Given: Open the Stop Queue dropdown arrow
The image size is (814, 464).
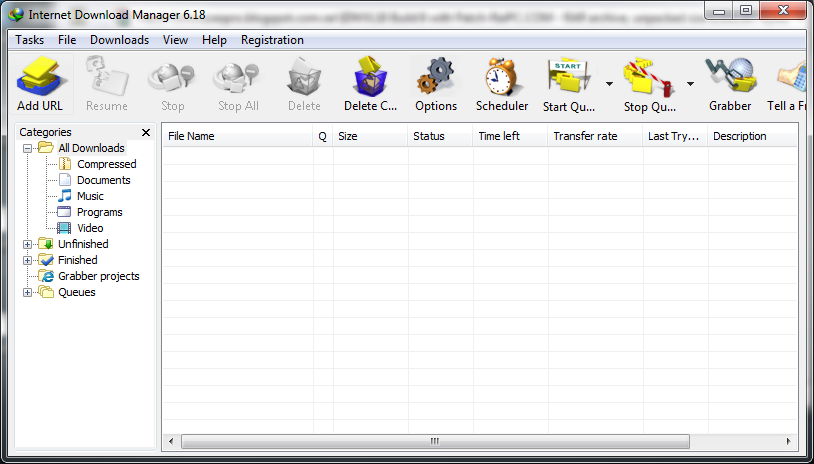Looking at the screenshot, I should tap(690, 84).
